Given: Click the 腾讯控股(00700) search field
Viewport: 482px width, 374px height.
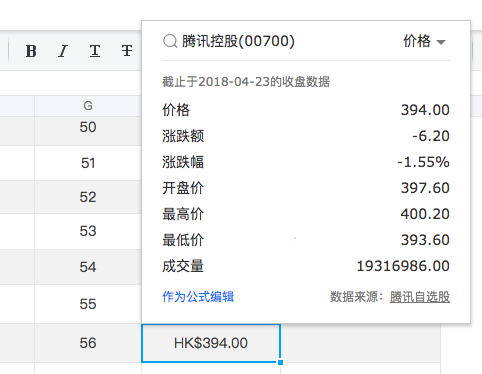Looking at the screenshot, I should point(238,41).
